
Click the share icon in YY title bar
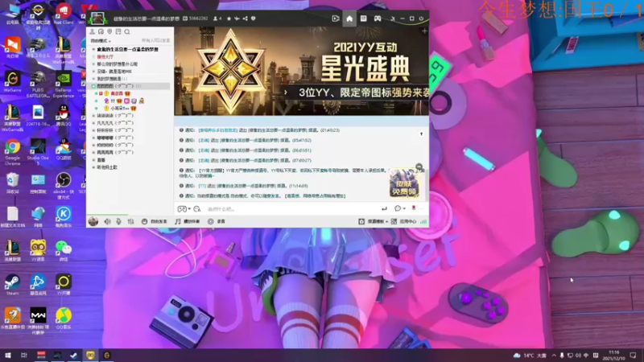point(246,19)
